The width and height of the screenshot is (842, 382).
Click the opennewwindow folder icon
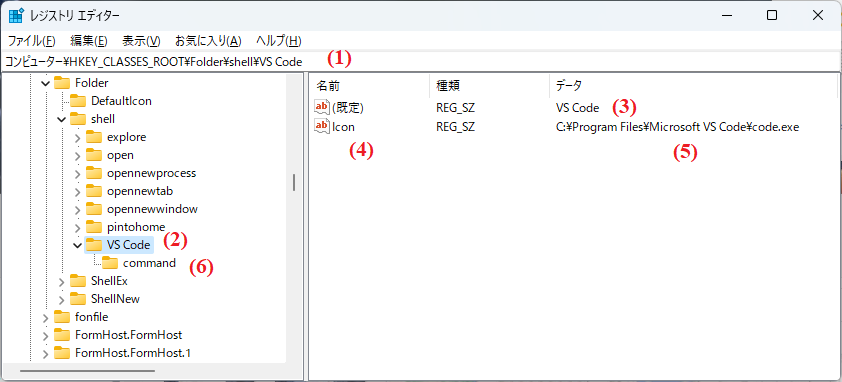click(94, 209)
